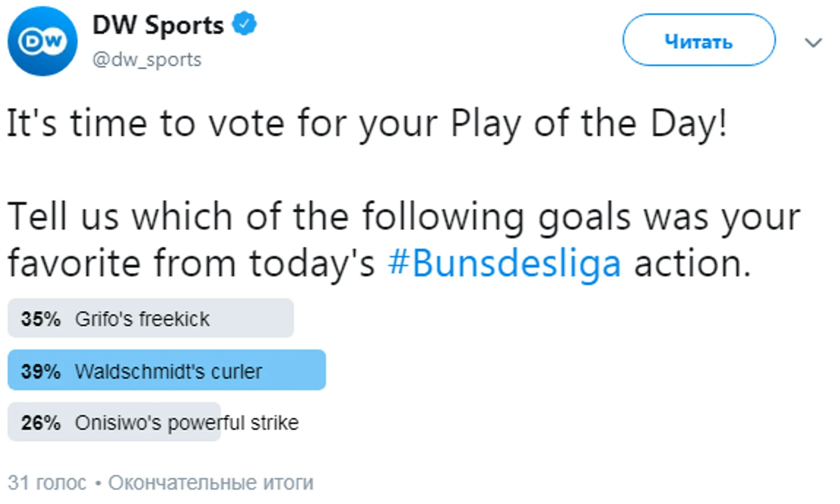Viewport: 840px width, 504px height.
Task: Open the @dw_sports handle link
Action: tap(147, 59)
